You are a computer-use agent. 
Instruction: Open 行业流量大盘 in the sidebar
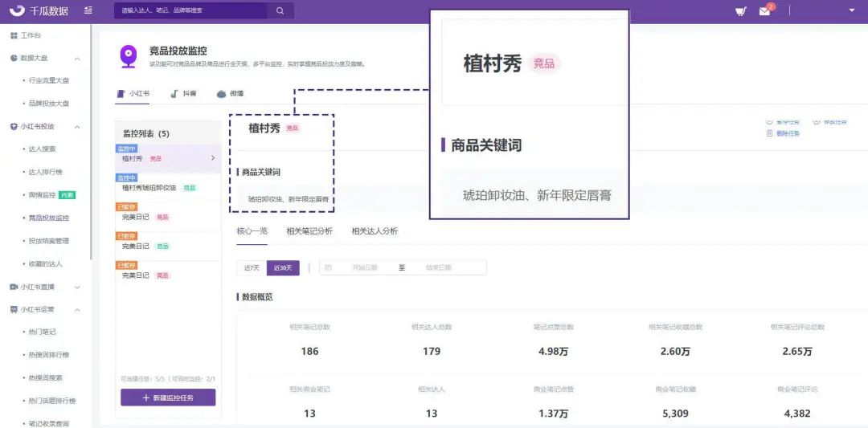click(49, 81)
